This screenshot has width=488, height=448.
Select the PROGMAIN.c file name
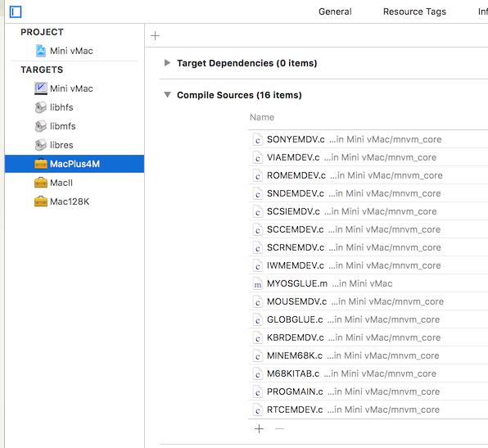click(295, 392)
